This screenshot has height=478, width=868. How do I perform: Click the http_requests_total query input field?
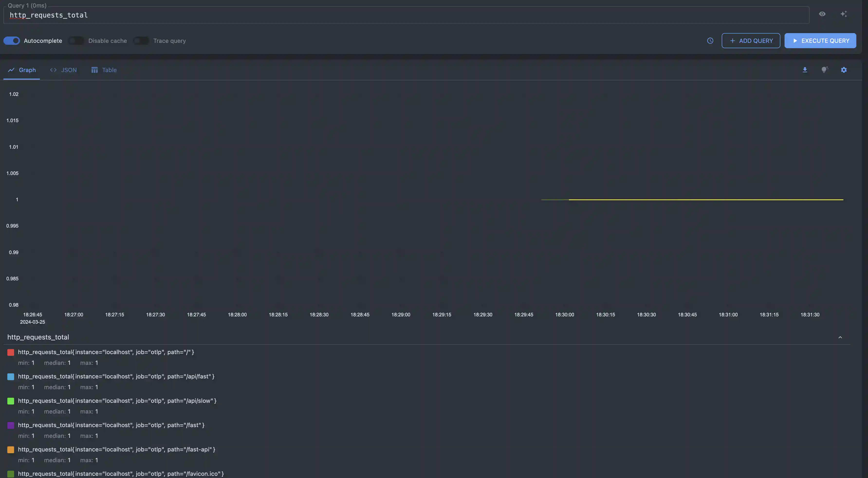pos(406,15)
